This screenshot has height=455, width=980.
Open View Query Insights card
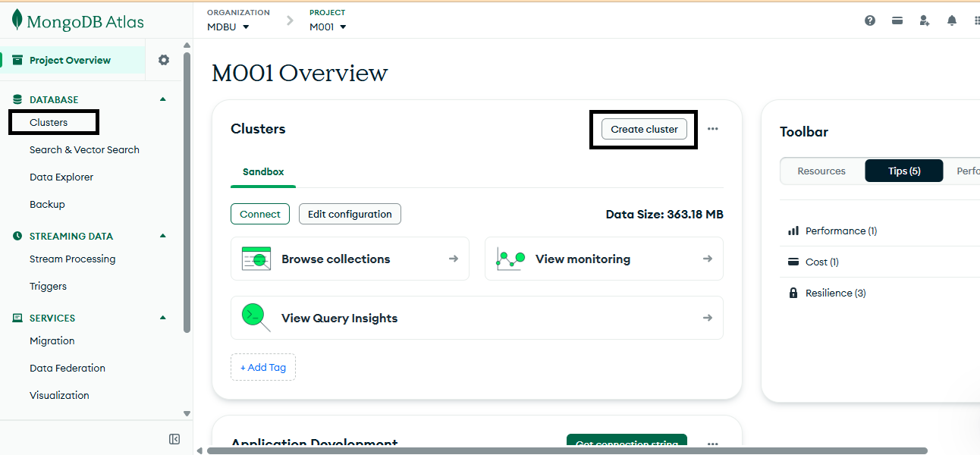point(477,318)
